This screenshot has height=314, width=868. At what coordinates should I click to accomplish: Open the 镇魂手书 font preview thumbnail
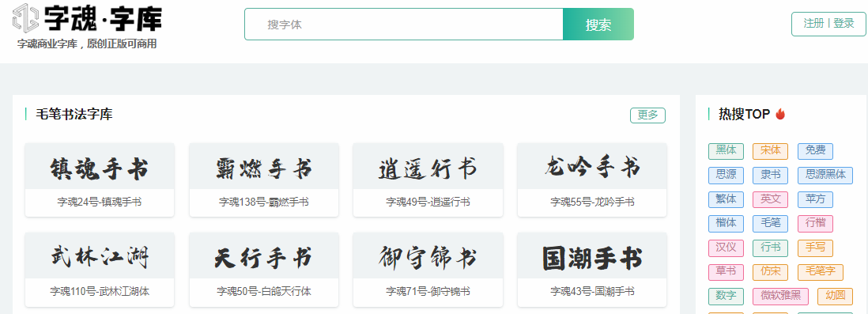point(100,166)
